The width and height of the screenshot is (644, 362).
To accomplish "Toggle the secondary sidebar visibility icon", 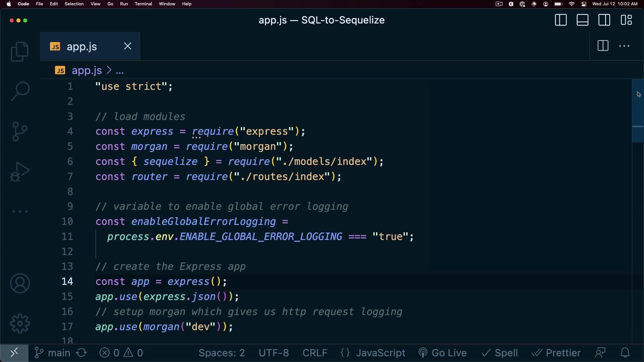I will pyautogui.click(x=605, y=20).
